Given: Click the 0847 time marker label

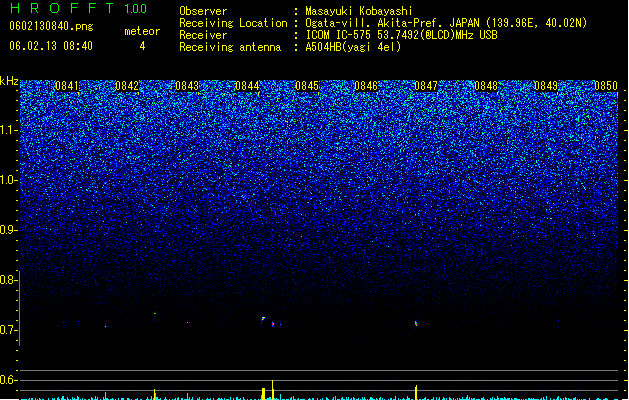Looking at the screenshot, I should coord(426,86).
